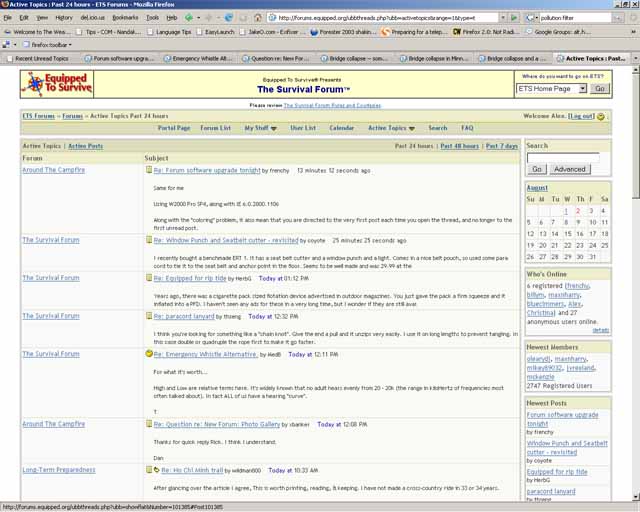The image size is (640, 512).
Task: Open the del.icio.us menu
Action: (92, 18)
